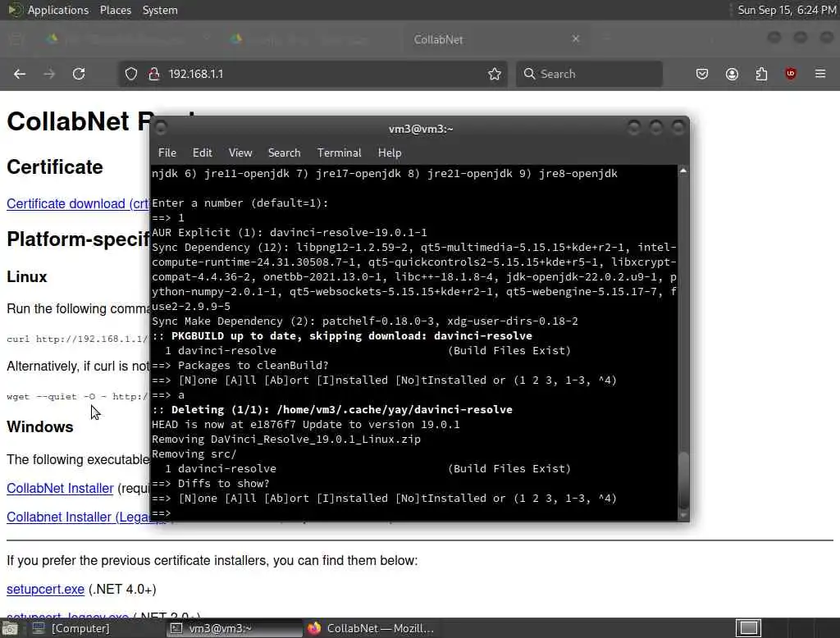Open the uBlock Origin extension icon
840x638 pixels.
pyautogui.click(x=791, y=74)
